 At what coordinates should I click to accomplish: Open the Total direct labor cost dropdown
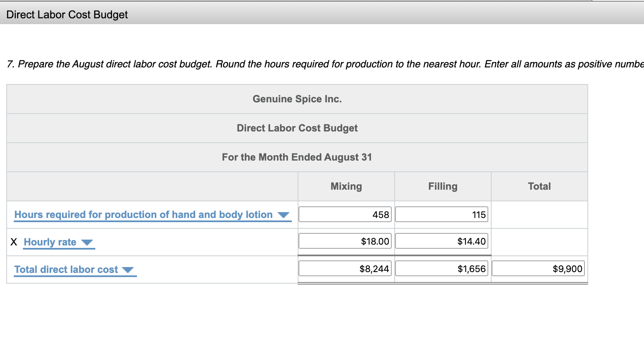click(x=75, y=270)
